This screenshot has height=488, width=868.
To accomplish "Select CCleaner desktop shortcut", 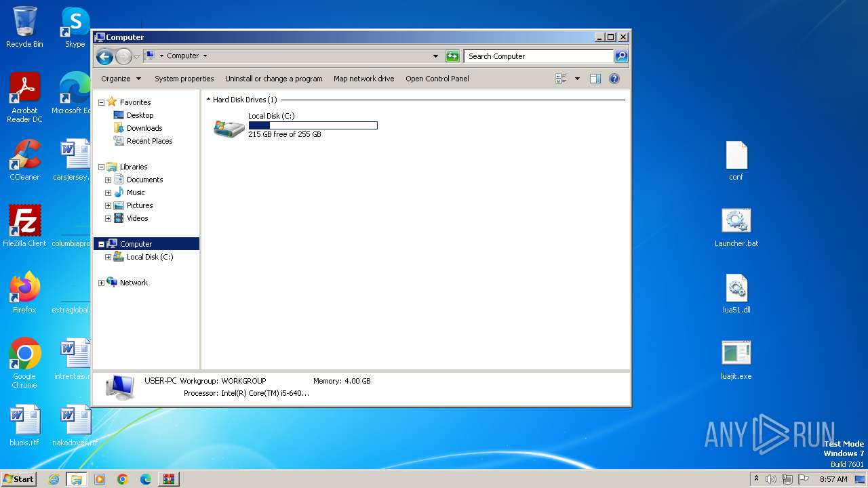I will [x=24, y=160].
